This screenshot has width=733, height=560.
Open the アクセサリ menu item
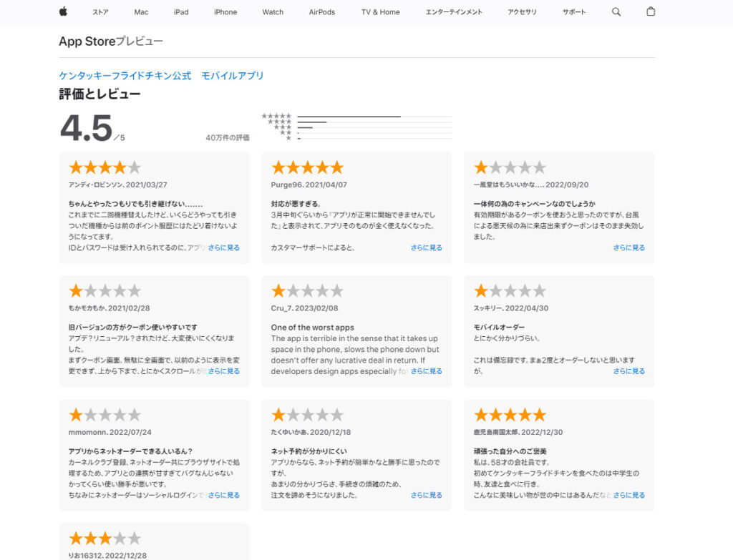[522, 12]
